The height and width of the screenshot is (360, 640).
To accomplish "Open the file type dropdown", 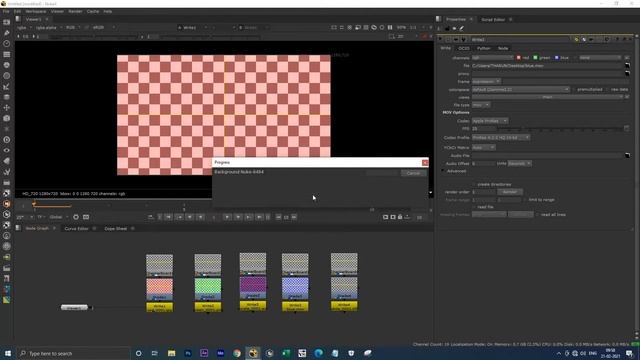I will click(481, 105).
